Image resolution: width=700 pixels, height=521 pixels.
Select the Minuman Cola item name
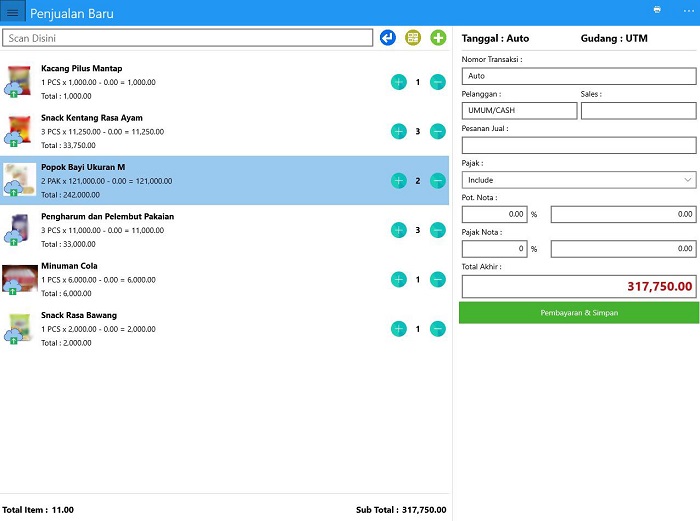tap(69, 266)
